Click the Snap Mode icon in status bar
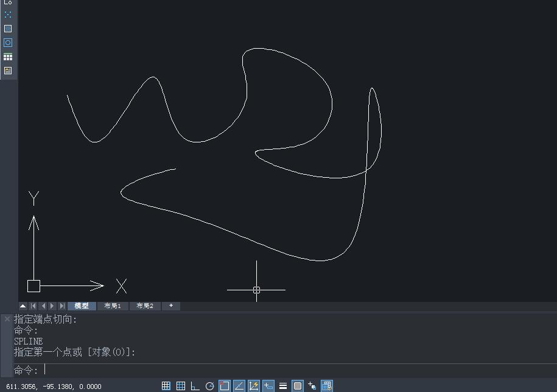This screenshot has width=557, height=392. pyautogui.click(x=166, y=385)
